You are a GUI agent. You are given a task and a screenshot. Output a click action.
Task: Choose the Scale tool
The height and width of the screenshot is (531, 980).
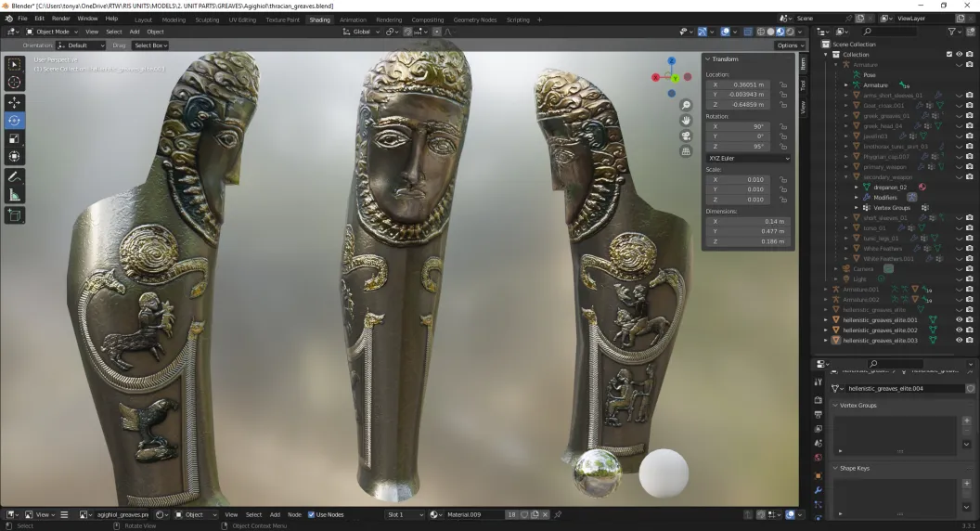tap(14, 138)
